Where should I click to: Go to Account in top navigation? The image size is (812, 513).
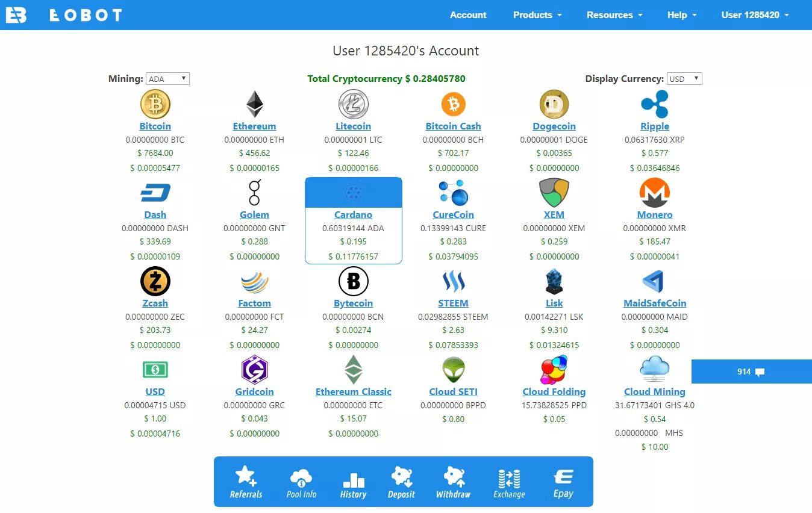[x=468, y=15]
